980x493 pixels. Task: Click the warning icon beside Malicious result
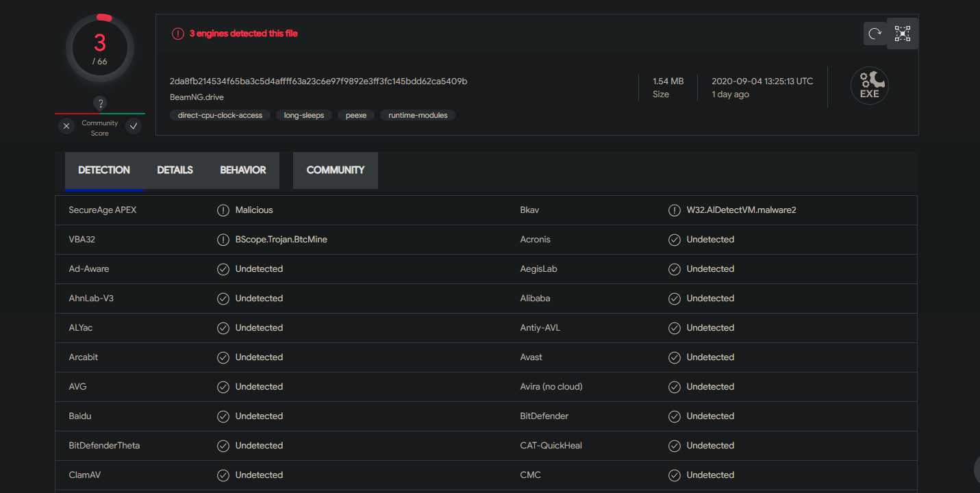tap(223, 210)
